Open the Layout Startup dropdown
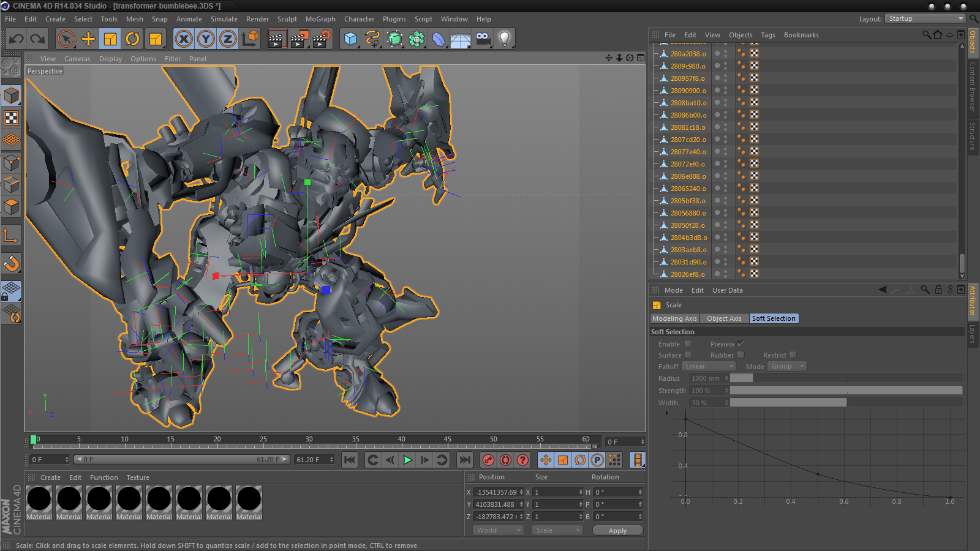The image size is (980, 551). click(x=925, y=19)
